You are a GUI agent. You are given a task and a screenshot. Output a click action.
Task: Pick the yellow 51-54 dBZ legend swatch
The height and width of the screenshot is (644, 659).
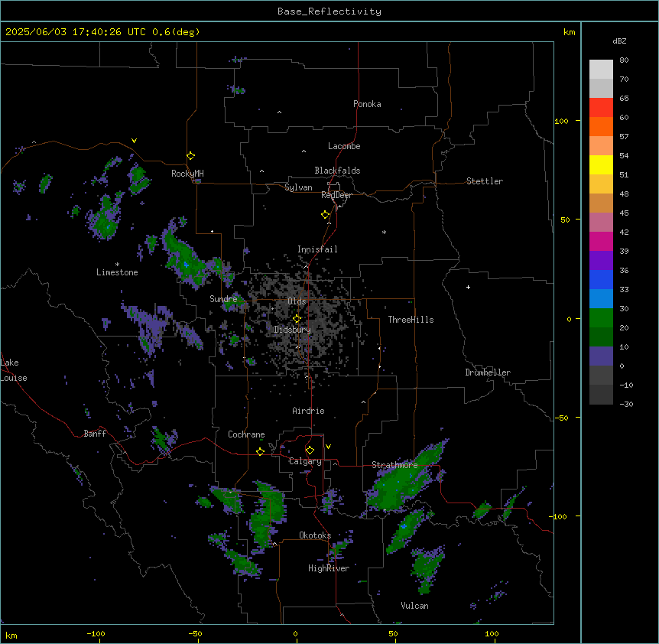[x=601, y=164]
